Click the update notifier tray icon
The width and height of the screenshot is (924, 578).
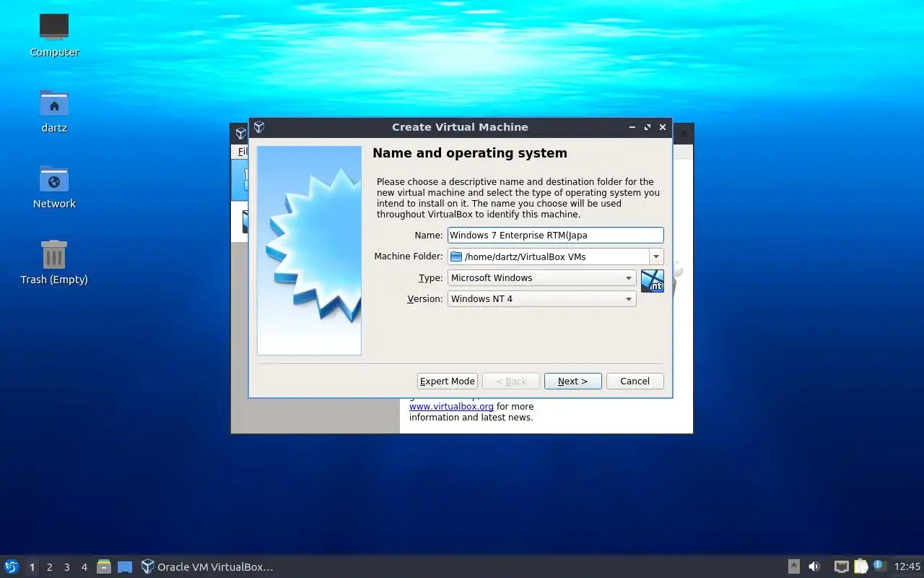pos(879,566)
